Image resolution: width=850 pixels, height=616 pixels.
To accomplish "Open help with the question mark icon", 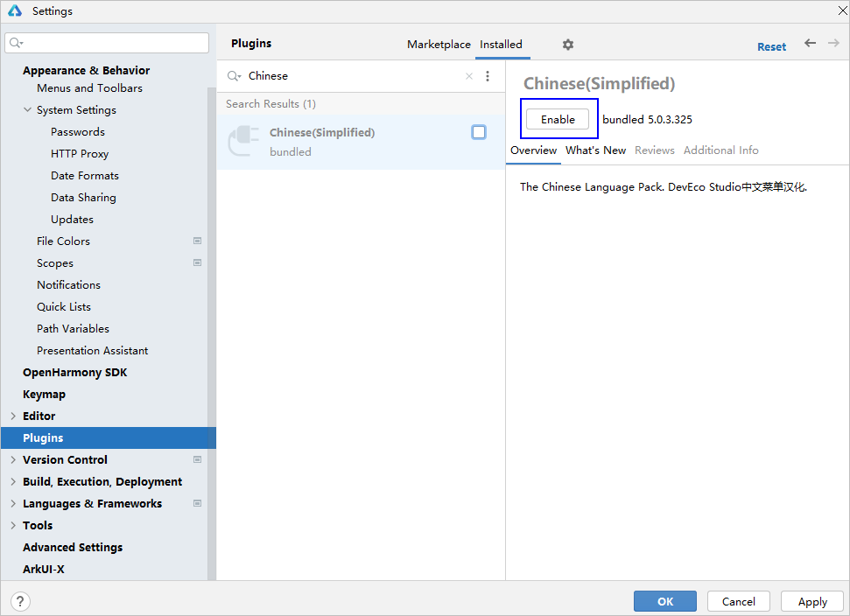I will point(20,601).
